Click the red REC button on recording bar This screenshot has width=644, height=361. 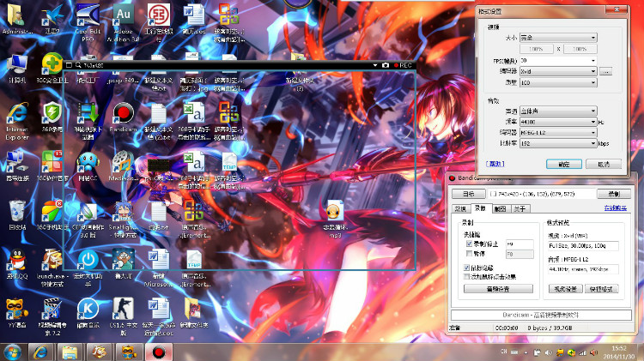[403, 65]
